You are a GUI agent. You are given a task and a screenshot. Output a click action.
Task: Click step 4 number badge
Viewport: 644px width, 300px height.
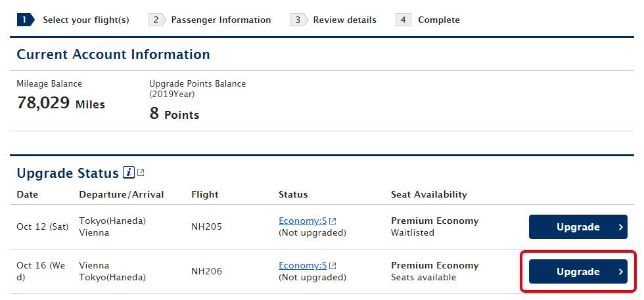click(402, 20)
